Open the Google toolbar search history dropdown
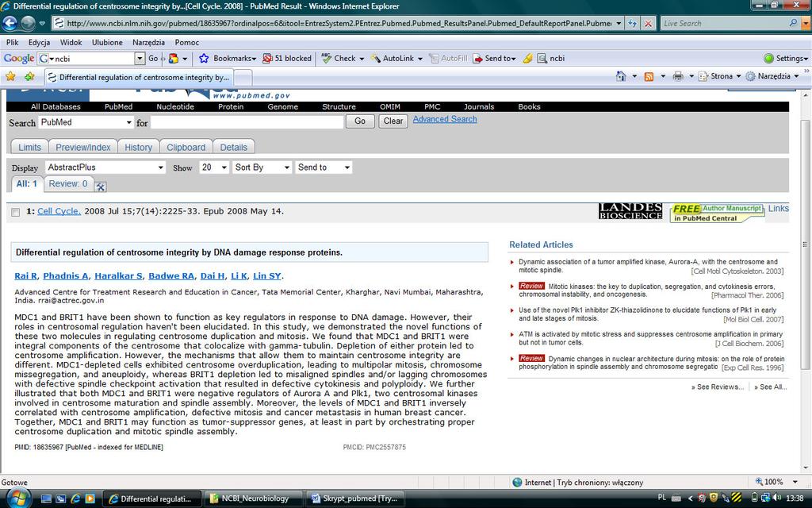This screenshot has height=508, width=812. [x=140, y=59]
